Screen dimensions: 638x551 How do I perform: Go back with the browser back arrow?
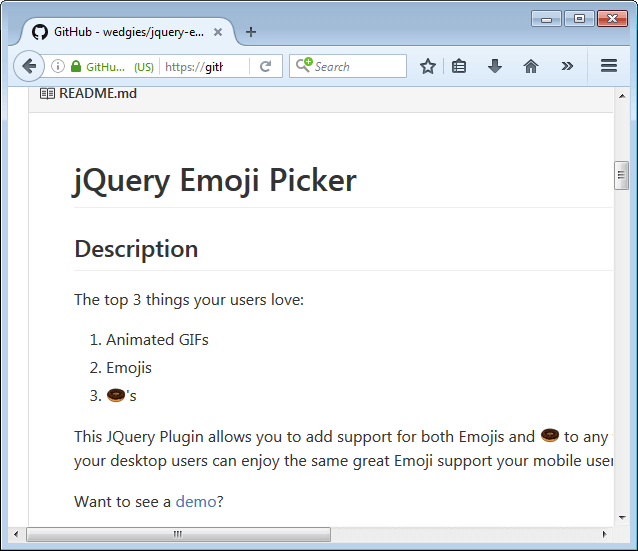pyautogui.click(x=29, y=66)
